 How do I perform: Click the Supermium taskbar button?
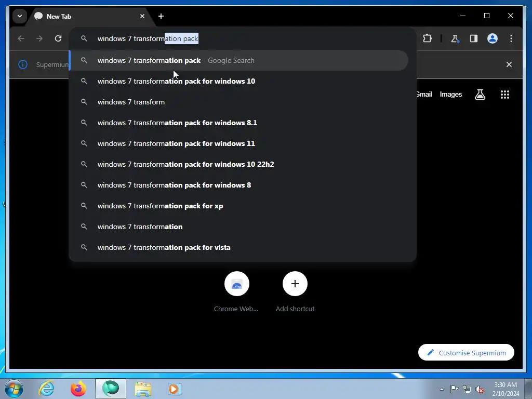(x=111, y=389)
